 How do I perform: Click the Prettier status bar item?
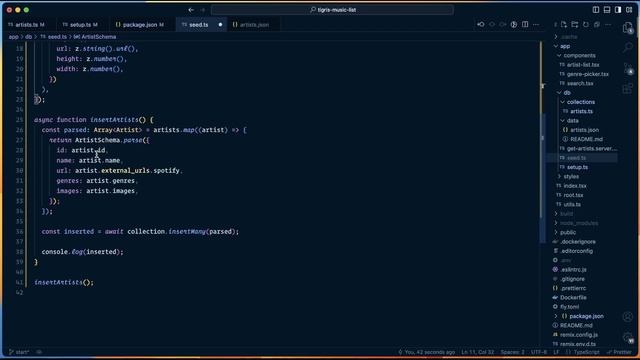coord(619,352)
